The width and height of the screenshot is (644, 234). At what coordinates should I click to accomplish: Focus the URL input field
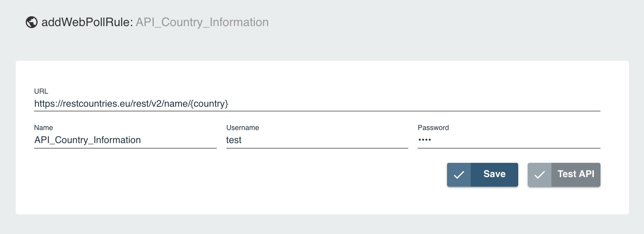pyautogui.click(x=396, y=104)
